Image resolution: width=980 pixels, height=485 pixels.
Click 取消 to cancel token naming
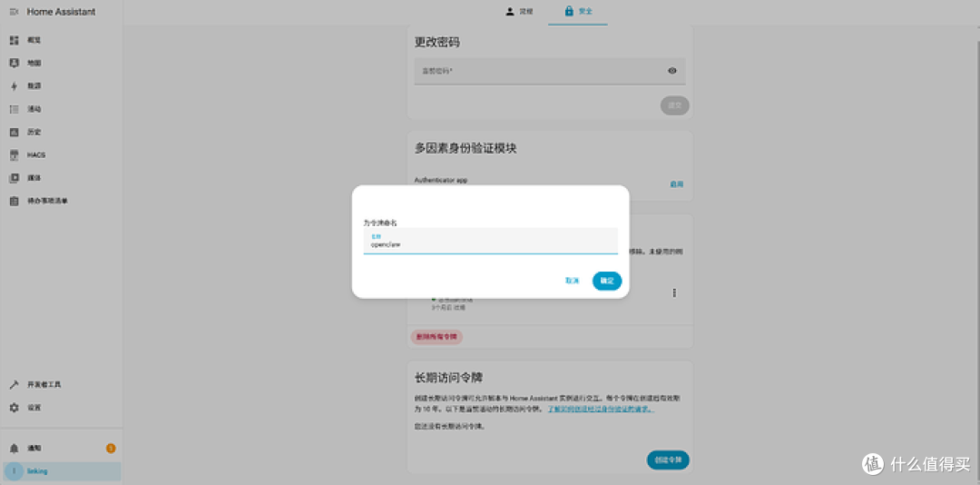(572, 281)
